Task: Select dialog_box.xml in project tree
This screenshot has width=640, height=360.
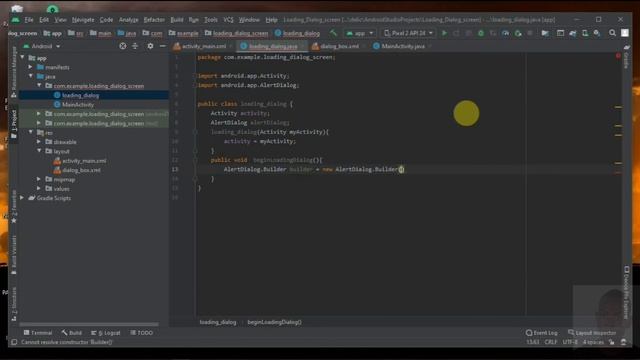Action: click(81, 170)
